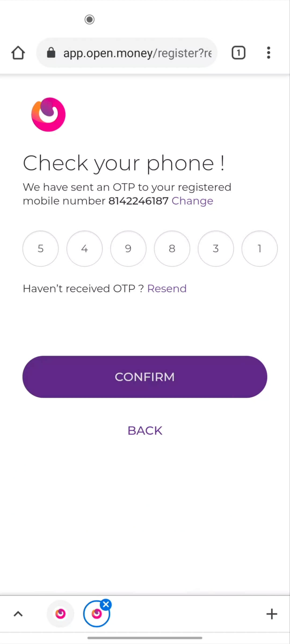Expand the bottom tab strip chevron
This screenshot has height=644, width=290.
18,614
